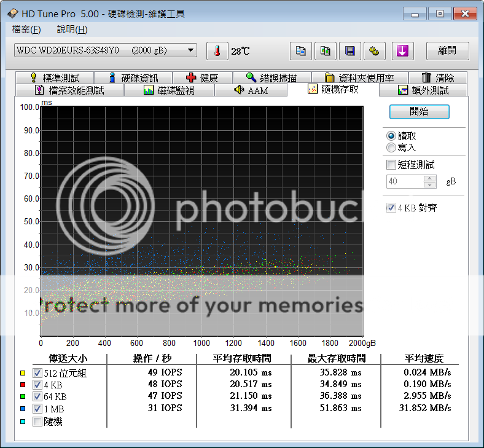Open the 檔案(F) menu
This screenshot has height=448, width=484.
point(26,29)
